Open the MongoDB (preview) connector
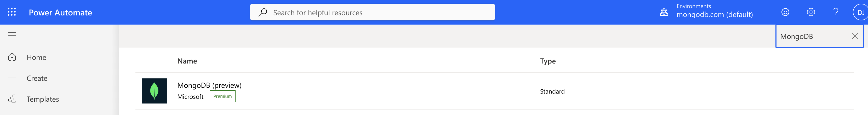The width and height of the screenshot is (868, 115). (x=209, y=85)
